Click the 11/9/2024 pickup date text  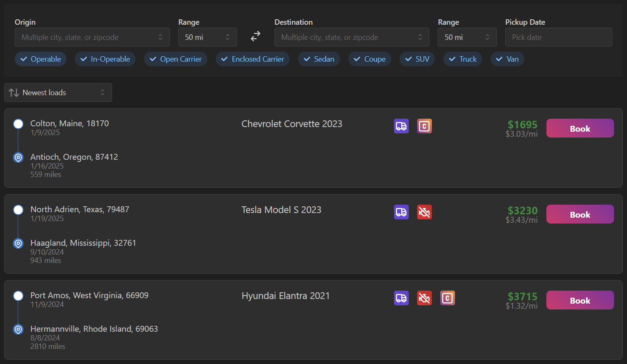47,304
